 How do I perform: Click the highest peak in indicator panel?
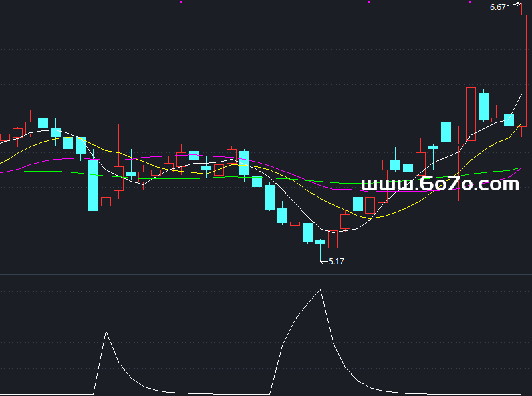(321, 290)
